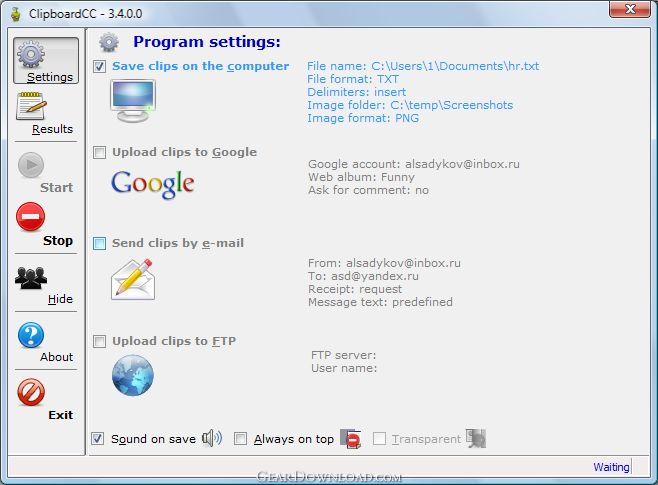This screenshot has width=658, height=485.
Task: Disable Save clips on the computer checkbox
Action: [99, 66]
